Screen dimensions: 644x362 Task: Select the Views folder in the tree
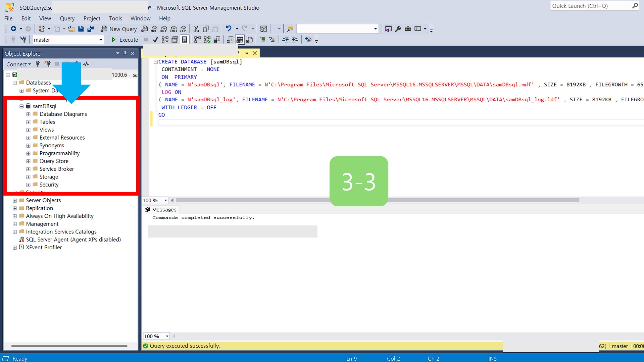46,130
